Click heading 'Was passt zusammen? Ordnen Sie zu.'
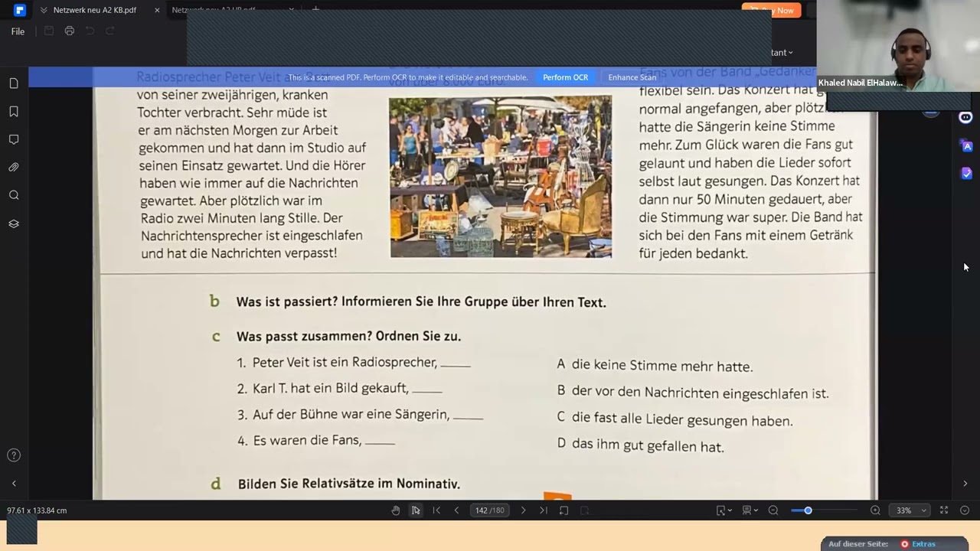Viewport: 980px width, 551px height. [x=348, y=337]
